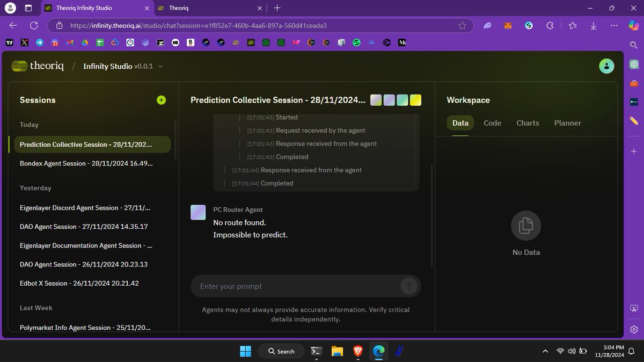Open browser Favorites list
This screenshot has width=644, height=362.
click(572, 25)
